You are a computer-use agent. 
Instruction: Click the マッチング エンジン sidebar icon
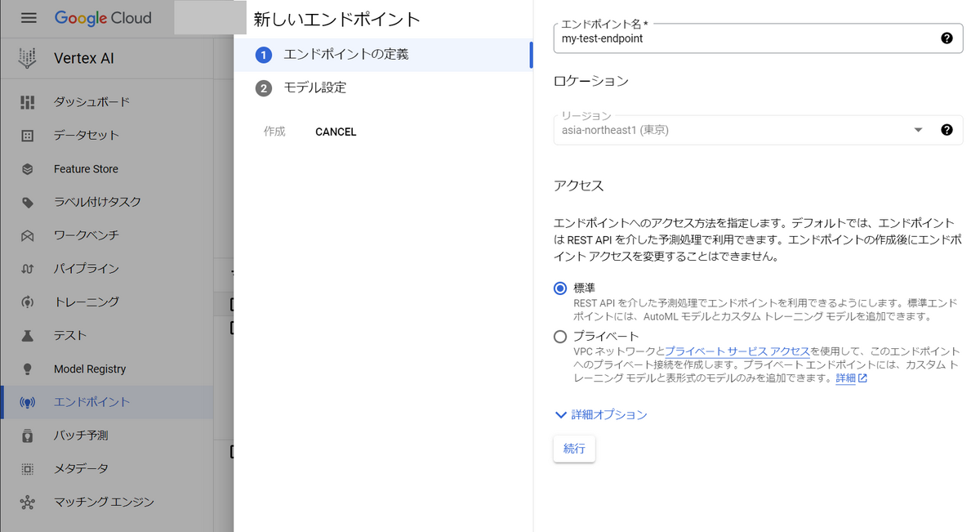(28, 503)
